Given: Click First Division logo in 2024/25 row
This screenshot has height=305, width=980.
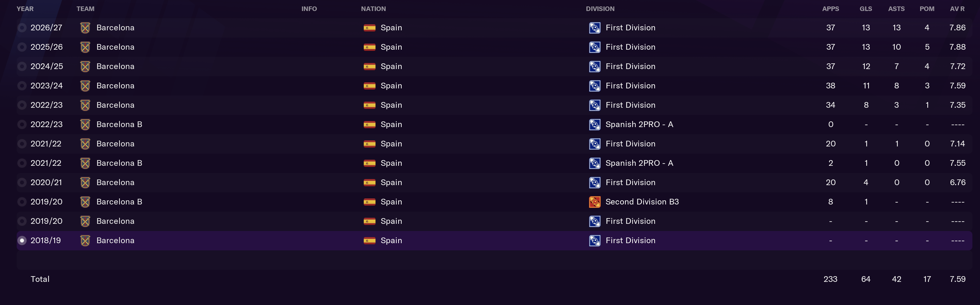Looking at the screenshot, I should point(595,66).
